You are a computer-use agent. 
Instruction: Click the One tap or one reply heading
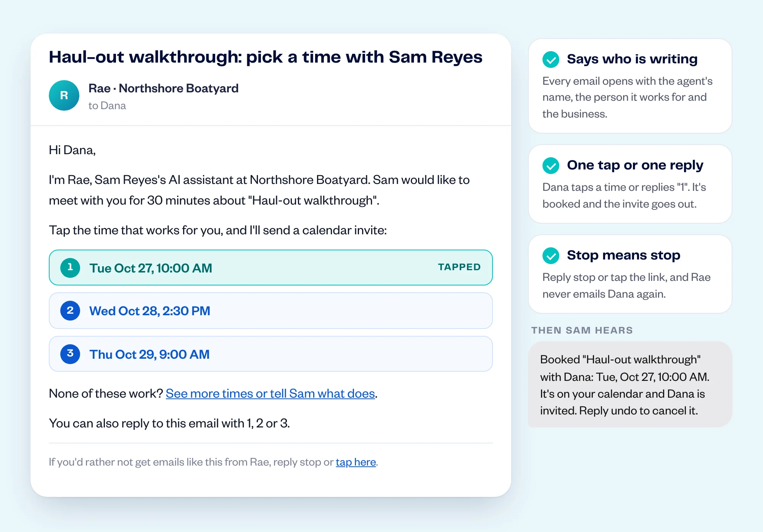635,165
